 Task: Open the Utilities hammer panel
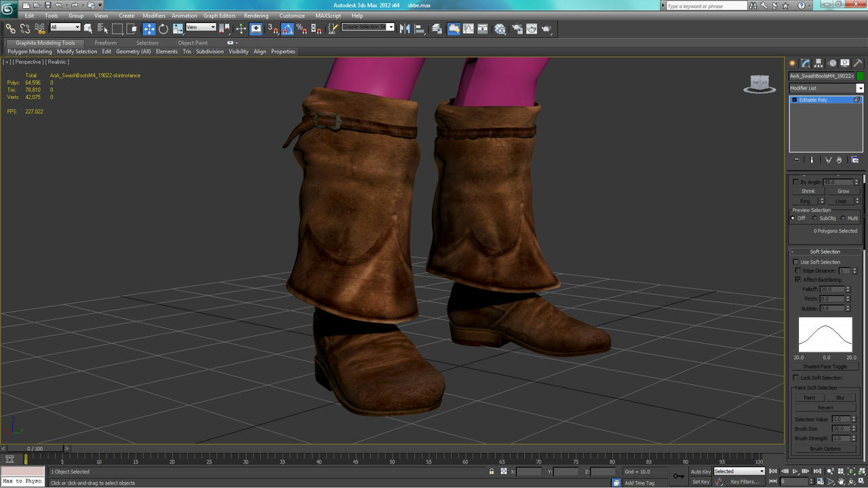point(858,63)
